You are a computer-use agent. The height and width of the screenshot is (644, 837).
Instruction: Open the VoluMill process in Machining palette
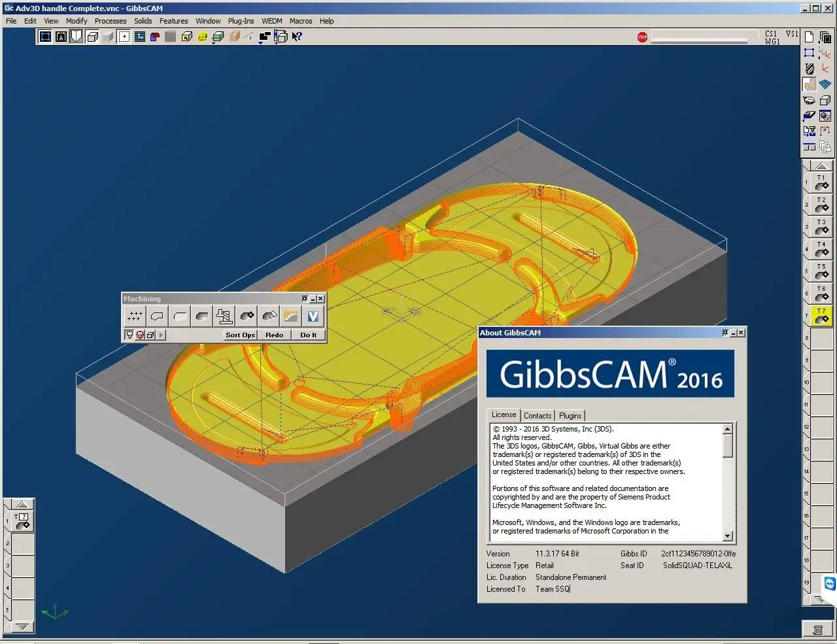pos(313,316)
